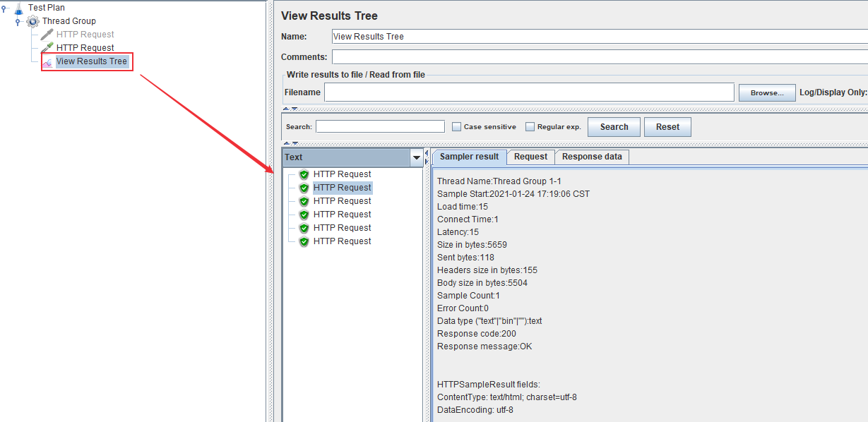
Task: Click the 'ContentType: text/html; charset=utf-8' line
Action: [x=507, y=397]
